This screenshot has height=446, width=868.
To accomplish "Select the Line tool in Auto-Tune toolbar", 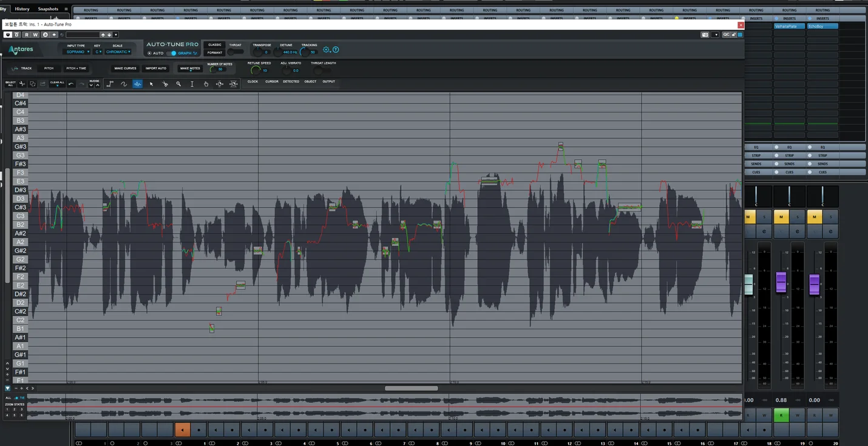I will coord(110,84).
